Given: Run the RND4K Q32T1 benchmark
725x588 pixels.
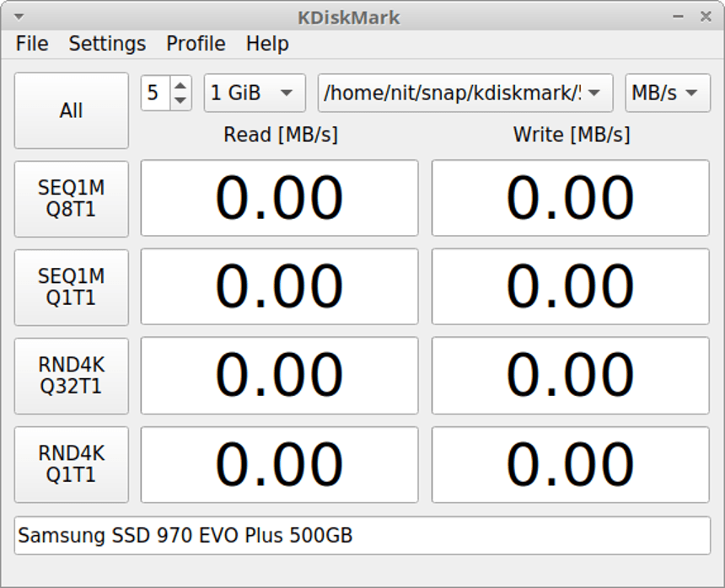Looking at the screenshot, I should click(71, 376).
